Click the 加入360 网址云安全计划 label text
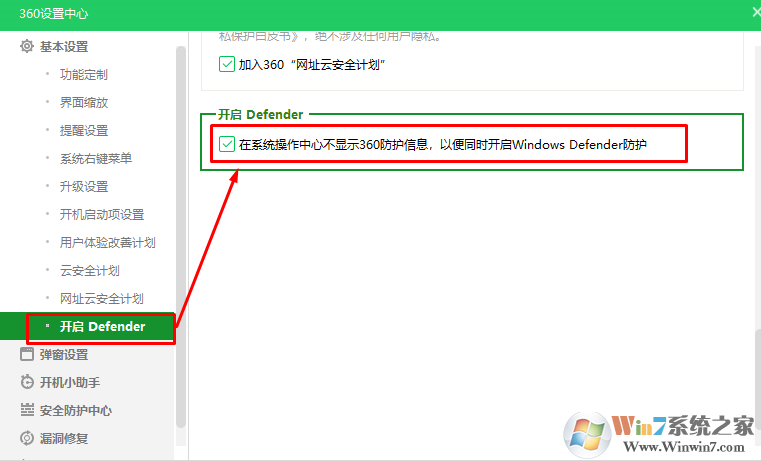The image size is (761, 461). (x=312, y=65)
